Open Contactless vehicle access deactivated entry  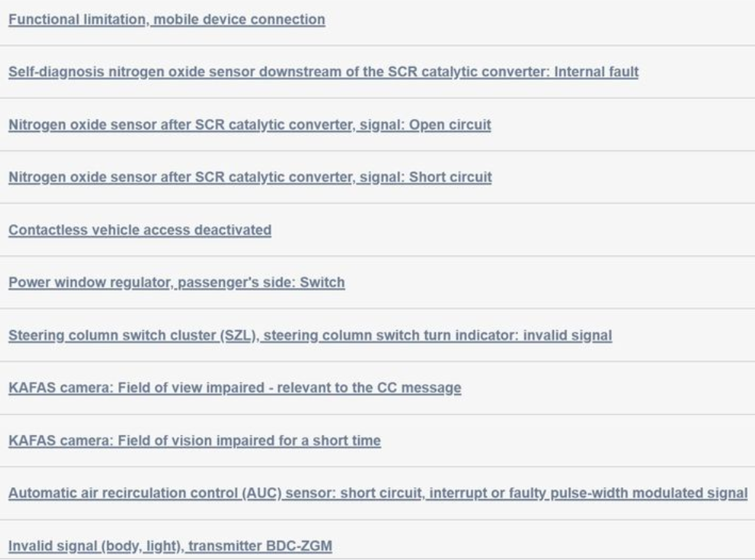click(140, 230)
